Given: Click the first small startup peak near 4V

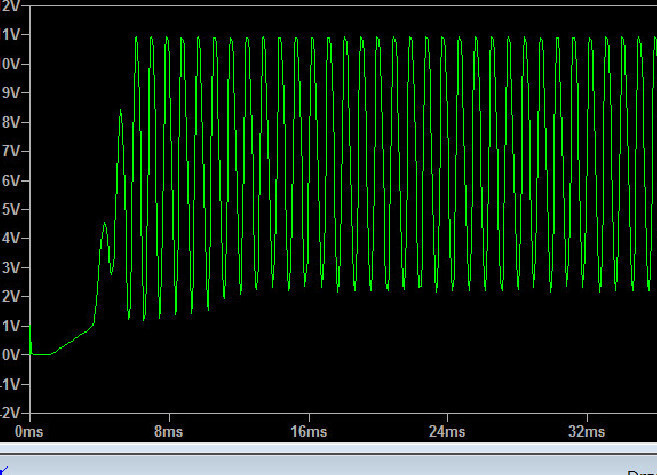Looking at the screenshot, I should tap(104, 225).
